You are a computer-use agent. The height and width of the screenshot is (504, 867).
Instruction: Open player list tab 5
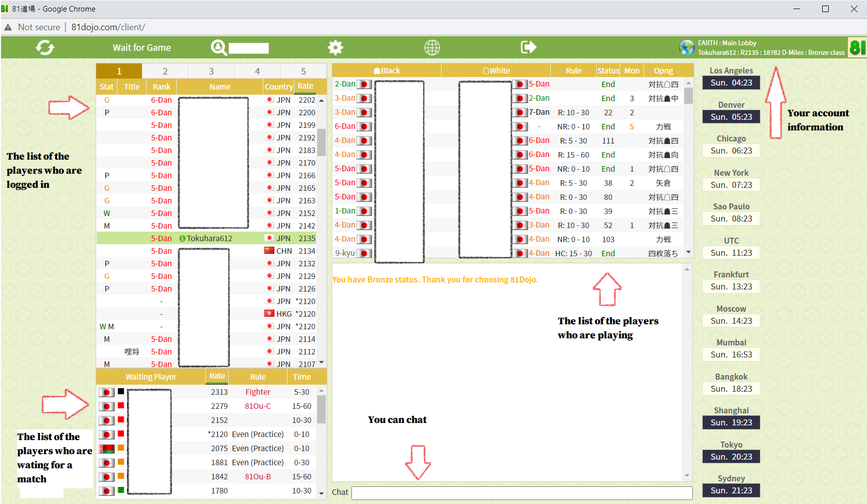[x=303, y=71]
